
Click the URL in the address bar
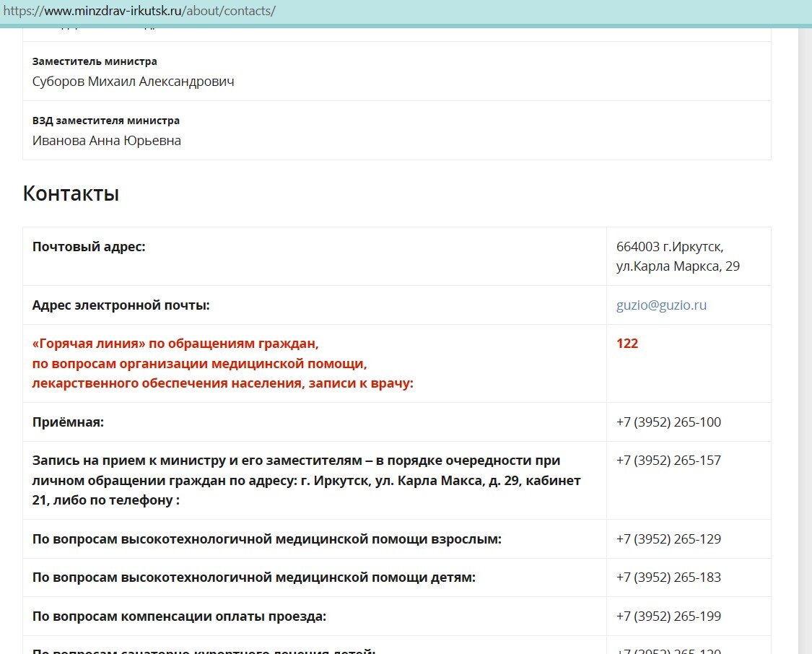coord(139,11)
